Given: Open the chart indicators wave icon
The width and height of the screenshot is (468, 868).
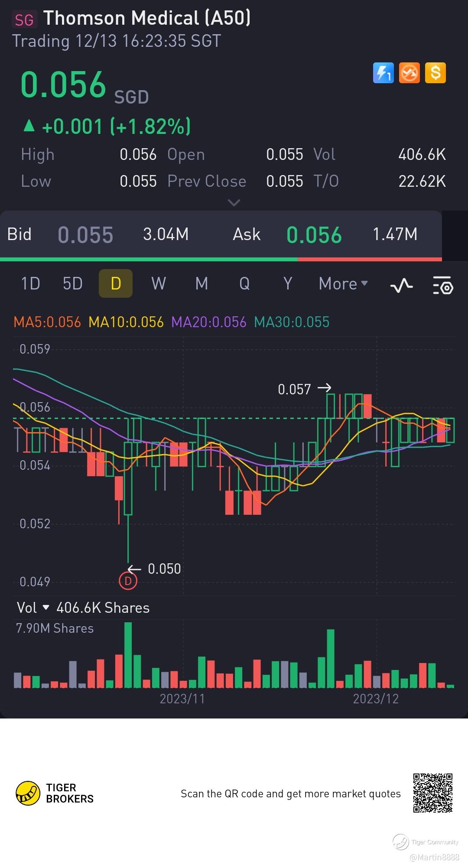Looking at the screenshot, I should tap(402, 285).
